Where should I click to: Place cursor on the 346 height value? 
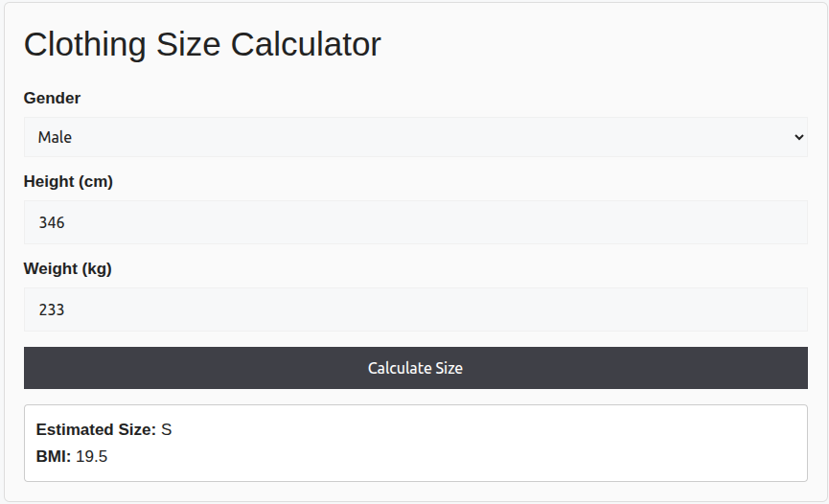click(52, 222)
